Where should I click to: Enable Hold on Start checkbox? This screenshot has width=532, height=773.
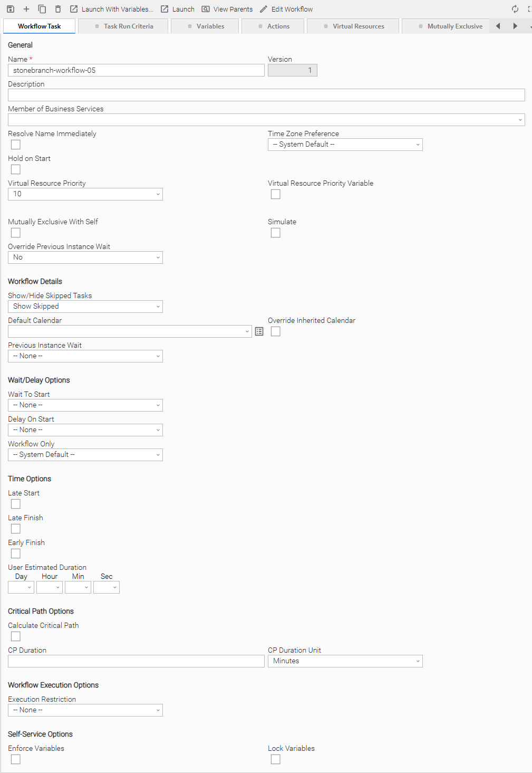[x=16, y=169]
